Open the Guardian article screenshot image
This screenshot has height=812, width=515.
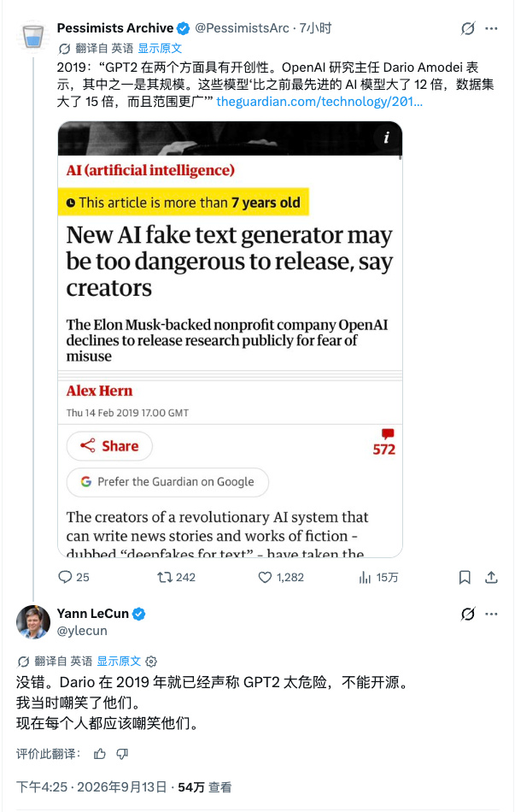pyautogui.click(x=230, y=339)
